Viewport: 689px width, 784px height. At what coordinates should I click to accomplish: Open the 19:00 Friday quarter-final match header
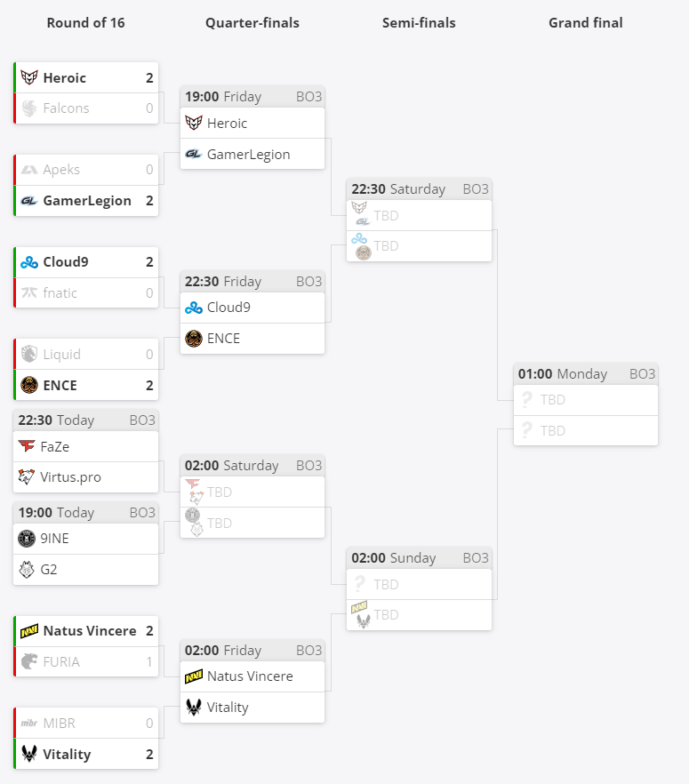(252, 97)
